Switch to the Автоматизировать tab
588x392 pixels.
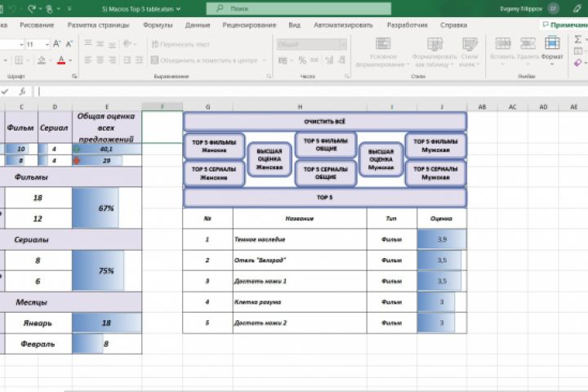pyautogui.click(x=343, y=25)
